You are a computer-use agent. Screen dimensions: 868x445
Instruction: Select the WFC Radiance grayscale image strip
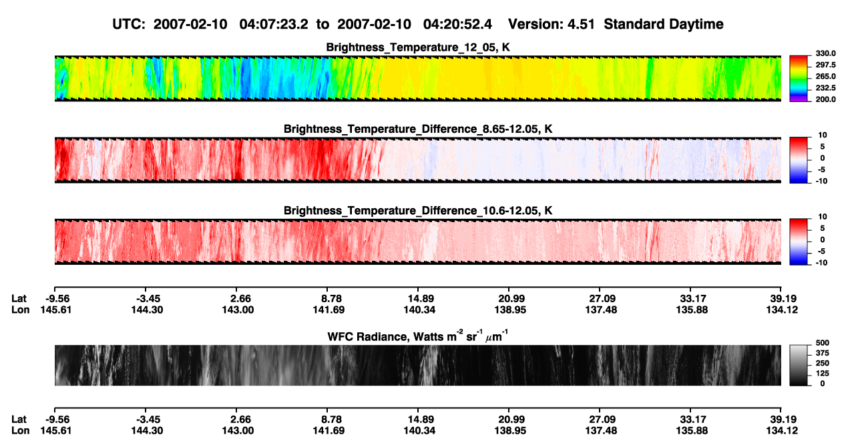tap(417, 365)
